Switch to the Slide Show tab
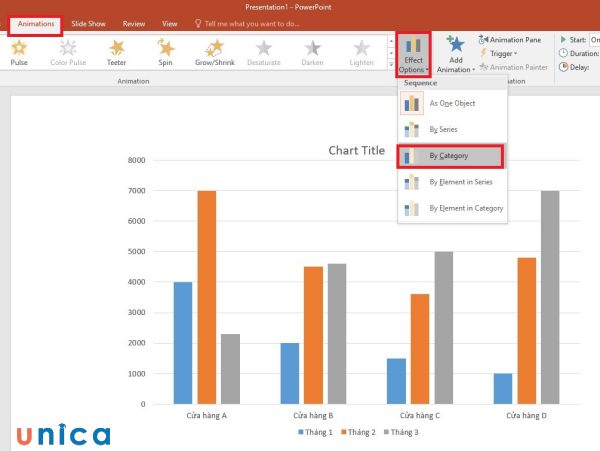Image resolution: width=600 pixels, height=451 pixels. click(x=89, y=22)
